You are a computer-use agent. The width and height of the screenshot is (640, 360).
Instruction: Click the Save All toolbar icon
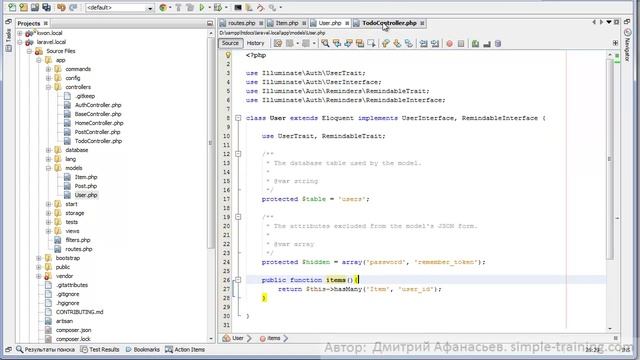[x=47, y=7]
